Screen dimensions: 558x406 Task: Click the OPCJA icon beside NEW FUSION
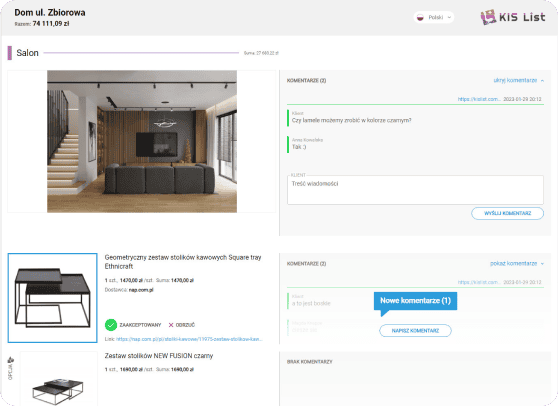(10, 360)
